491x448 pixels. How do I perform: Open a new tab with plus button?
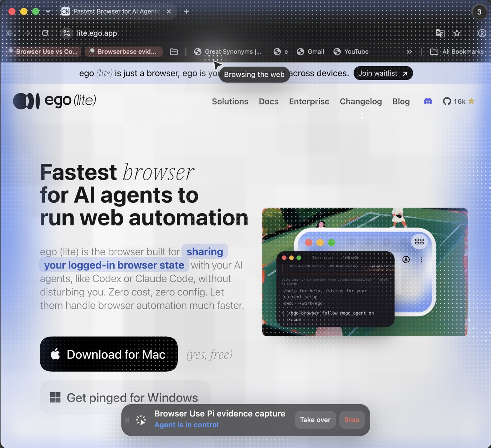(x=186, y=12)
